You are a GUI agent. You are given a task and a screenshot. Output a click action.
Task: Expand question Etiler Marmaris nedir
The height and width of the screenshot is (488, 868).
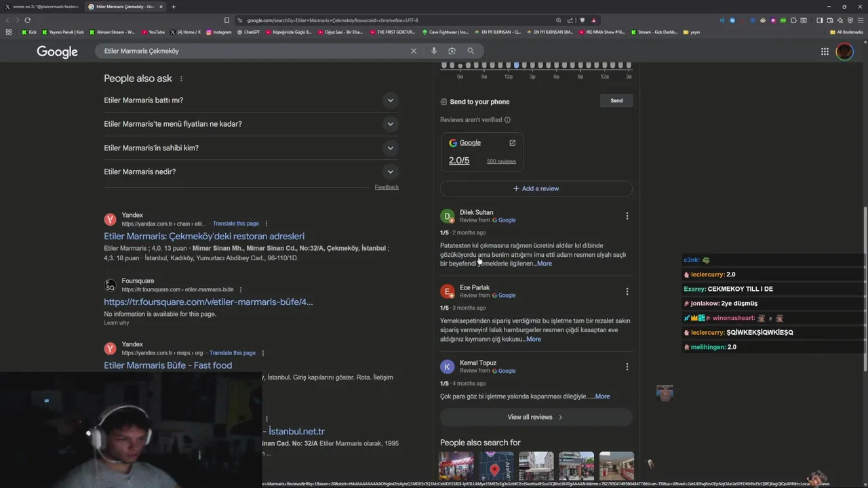[x=251, y=171]
